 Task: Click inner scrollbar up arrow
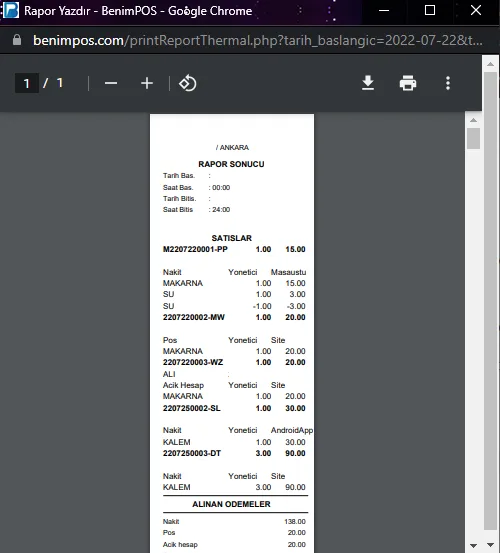[x=473, y=120]
